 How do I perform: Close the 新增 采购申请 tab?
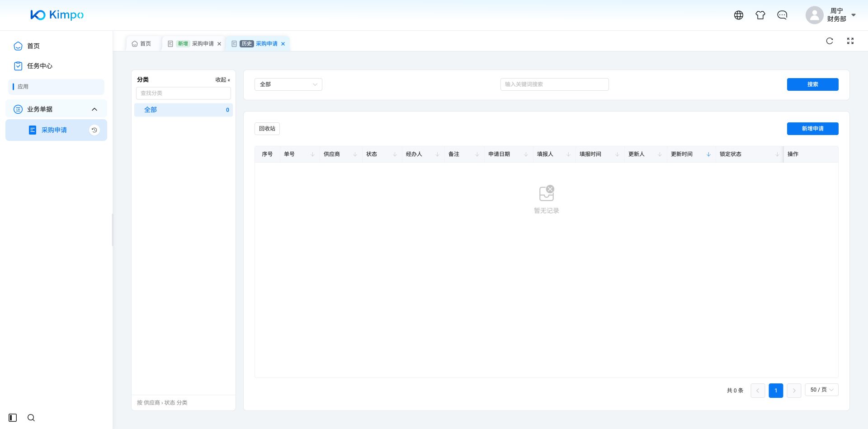(219, 44)
